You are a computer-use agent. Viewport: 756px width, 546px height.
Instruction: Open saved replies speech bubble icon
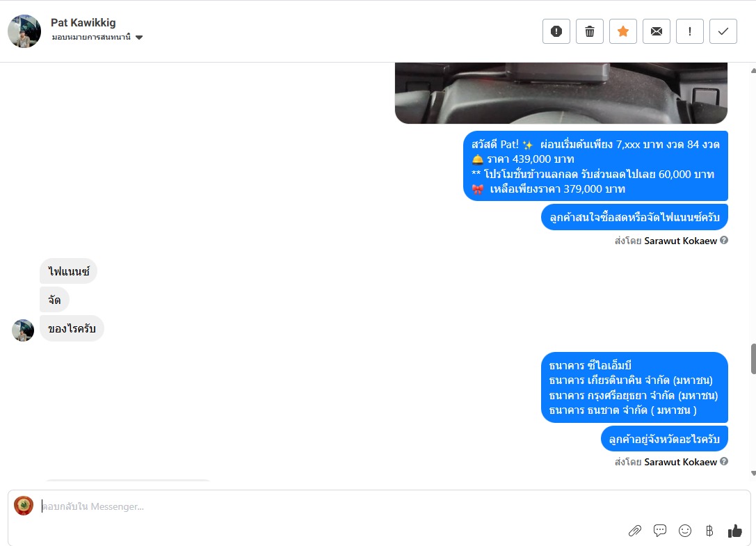[x=659, y=531]
